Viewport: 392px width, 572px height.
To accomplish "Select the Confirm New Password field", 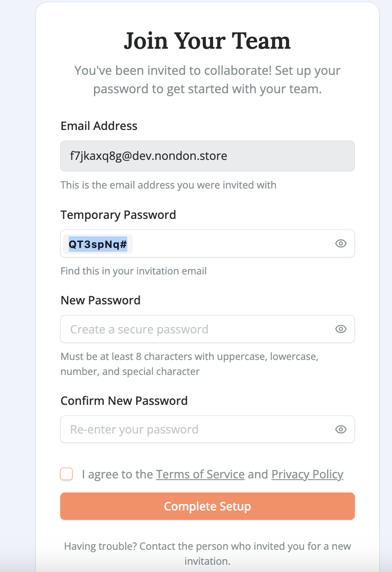I will (x=192, y=429).
